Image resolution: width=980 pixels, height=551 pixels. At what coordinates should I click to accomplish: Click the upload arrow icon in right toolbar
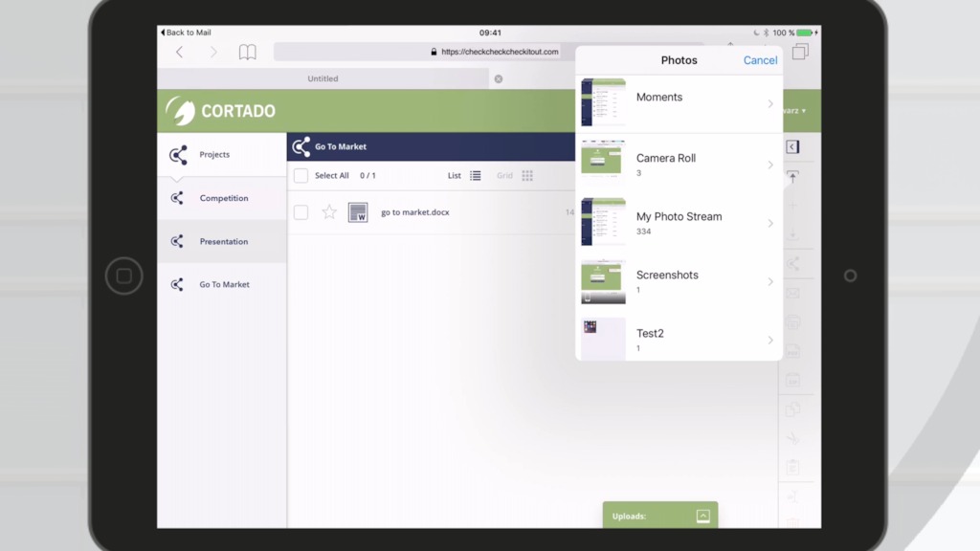click(792, 177)
